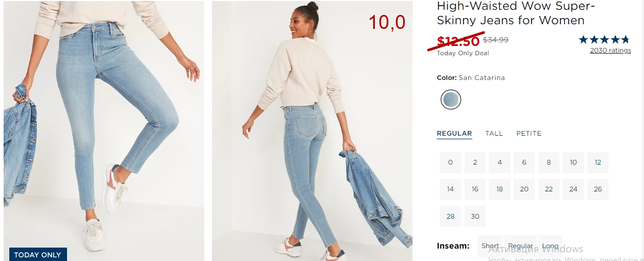This screenshot has height=261, width=644.
Task: Pick size 18
Action: pyautogui.click(x=500, y=189)
